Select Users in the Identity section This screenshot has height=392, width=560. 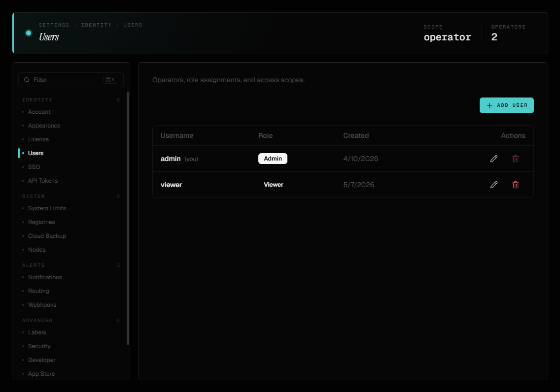35,153
